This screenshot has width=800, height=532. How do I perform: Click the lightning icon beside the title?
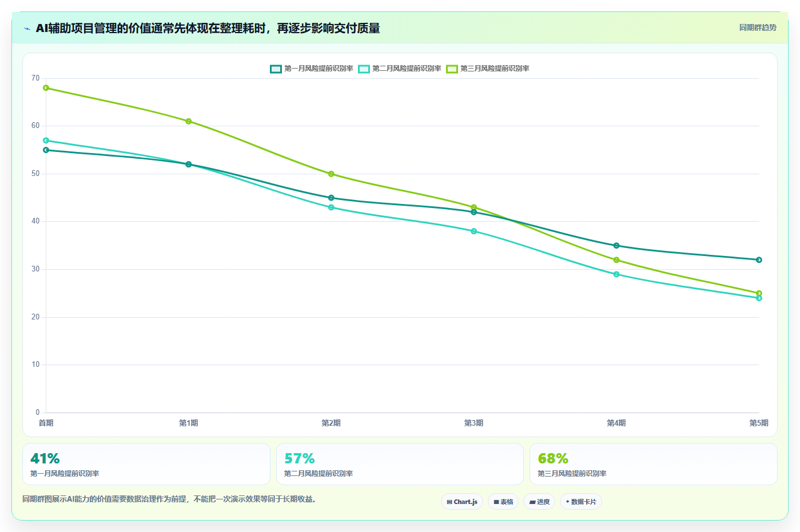(x=27, y=29)
